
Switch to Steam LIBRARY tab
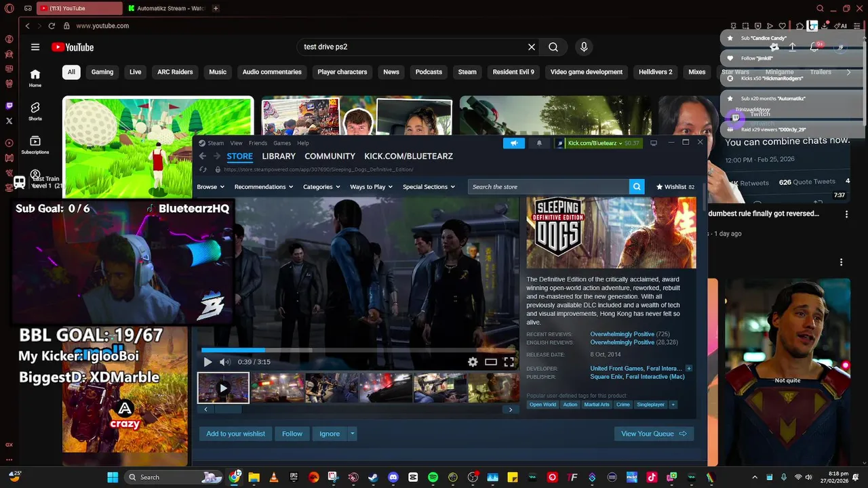279,156
